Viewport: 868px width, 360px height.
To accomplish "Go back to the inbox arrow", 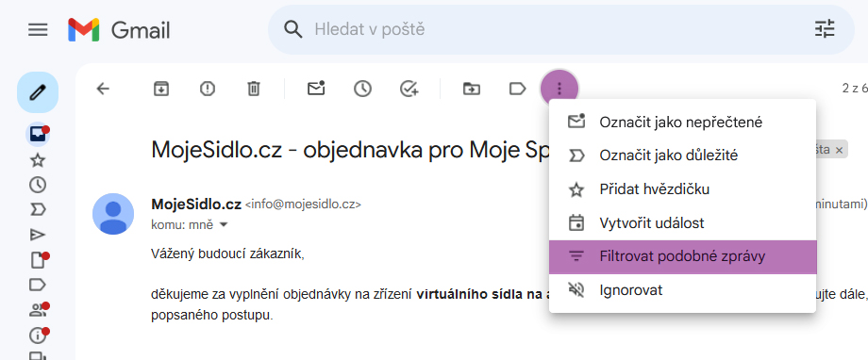I will point(103,89).
